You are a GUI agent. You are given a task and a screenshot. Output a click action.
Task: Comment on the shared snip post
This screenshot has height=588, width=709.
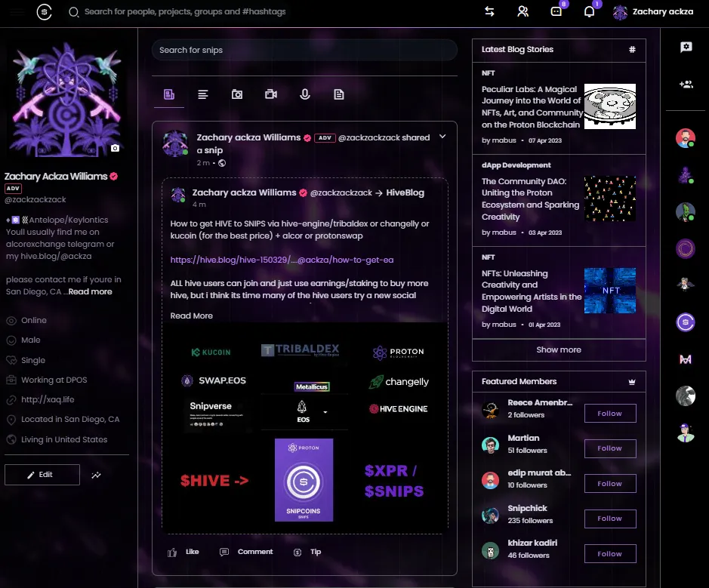point(246,552)
